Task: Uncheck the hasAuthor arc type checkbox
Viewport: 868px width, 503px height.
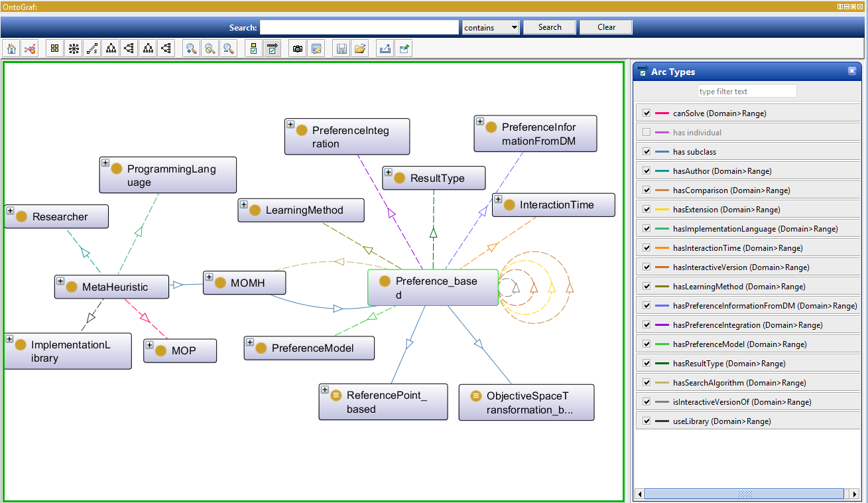Action: 647,171
